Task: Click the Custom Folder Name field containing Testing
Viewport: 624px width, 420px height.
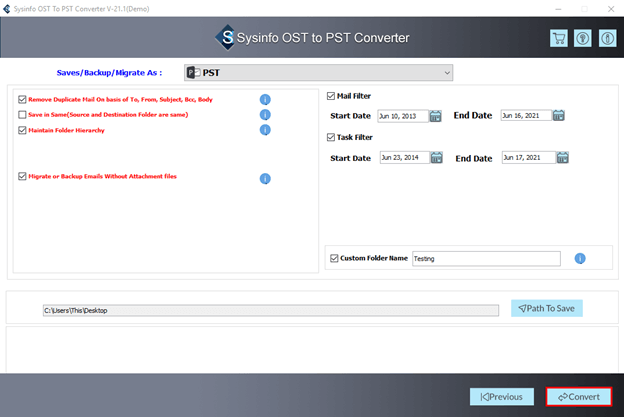Action: pyautogui.click(x=486, y=259)
